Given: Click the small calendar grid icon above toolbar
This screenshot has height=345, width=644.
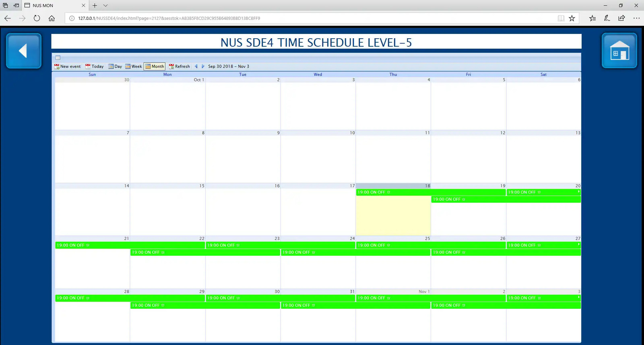Looking at the screenshot, I should point(58,58).
